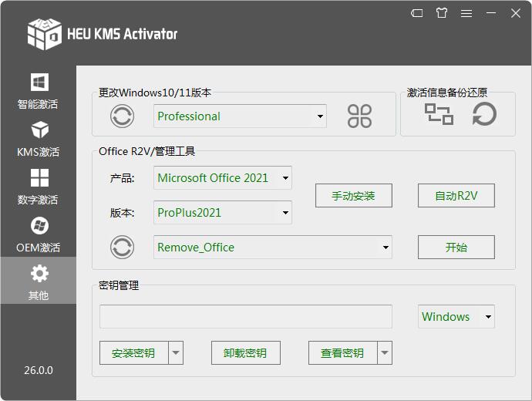Click the 更改Windows10/11版本 heading
Screen dimensions: 532x401
[x=155, y=93]
